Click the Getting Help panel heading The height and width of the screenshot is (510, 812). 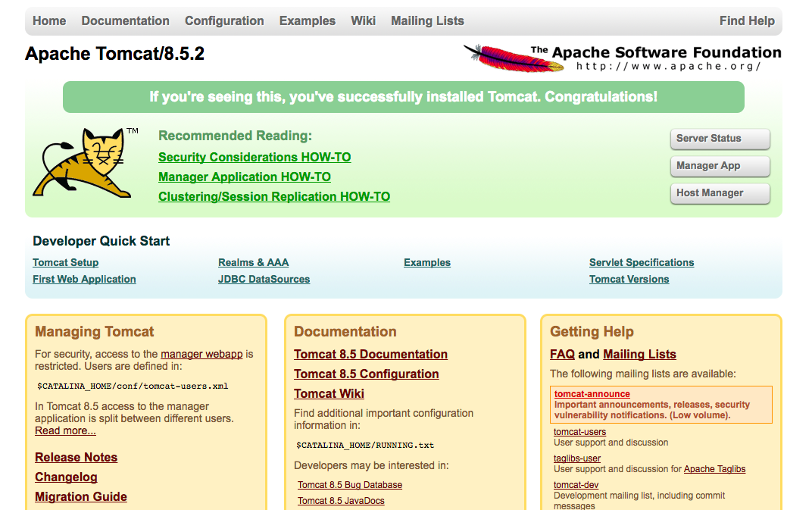tap(592, 332)
